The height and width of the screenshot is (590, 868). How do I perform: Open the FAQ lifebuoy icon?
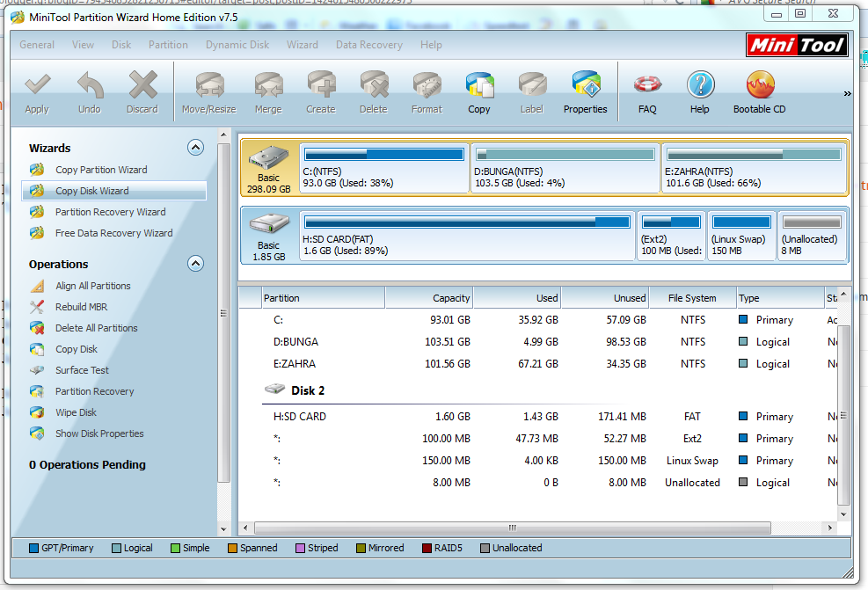pos(647,84)
